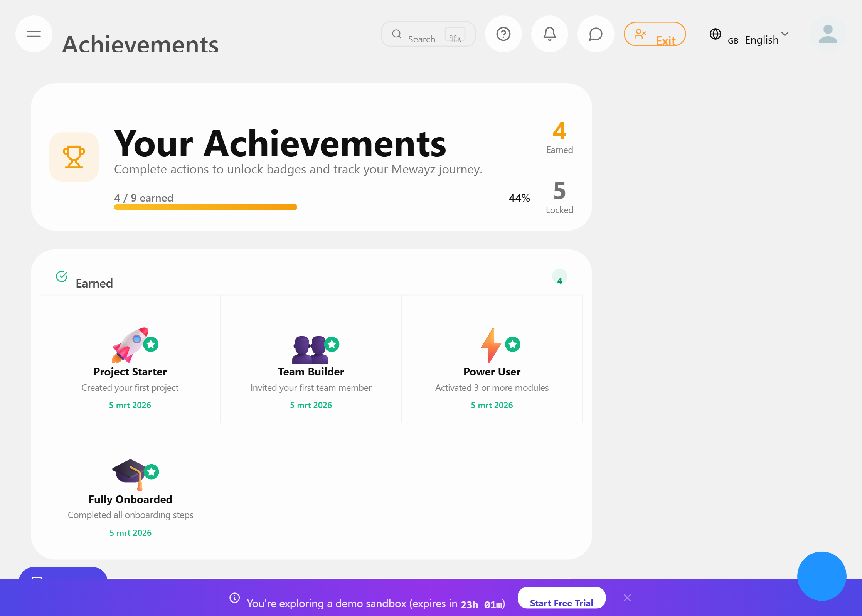
Task: Open the chat bubble in the top bar
Action: [595, 34]
